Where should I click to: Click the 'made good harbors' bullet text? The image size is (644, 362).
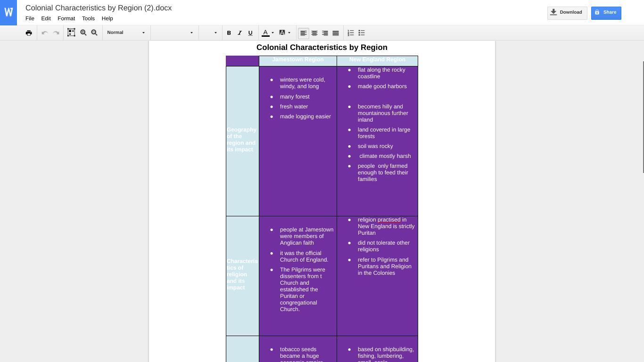pos(382,86)
